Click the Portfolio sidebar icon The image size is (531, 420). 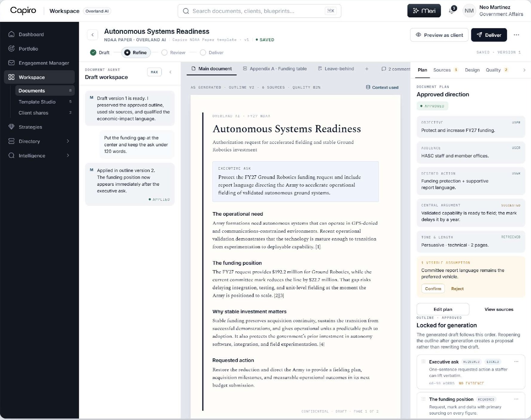(11, 48)
